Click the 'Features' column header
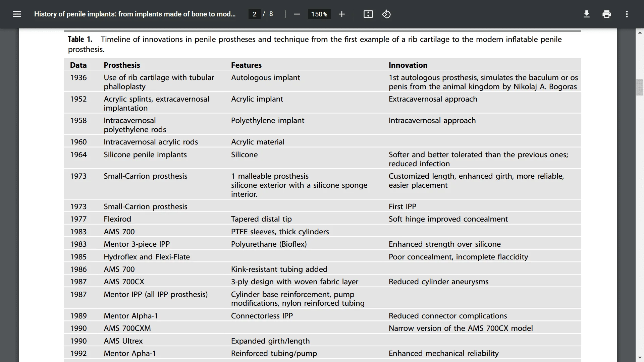644x362 pixels. coord(246,65)
